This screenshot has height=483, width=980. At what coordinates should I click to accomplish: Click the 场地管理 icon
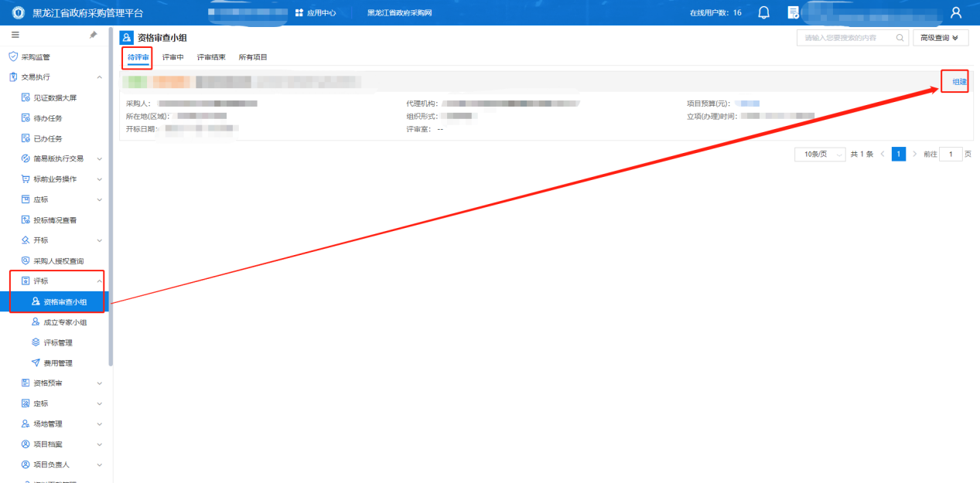click(26, 423)
